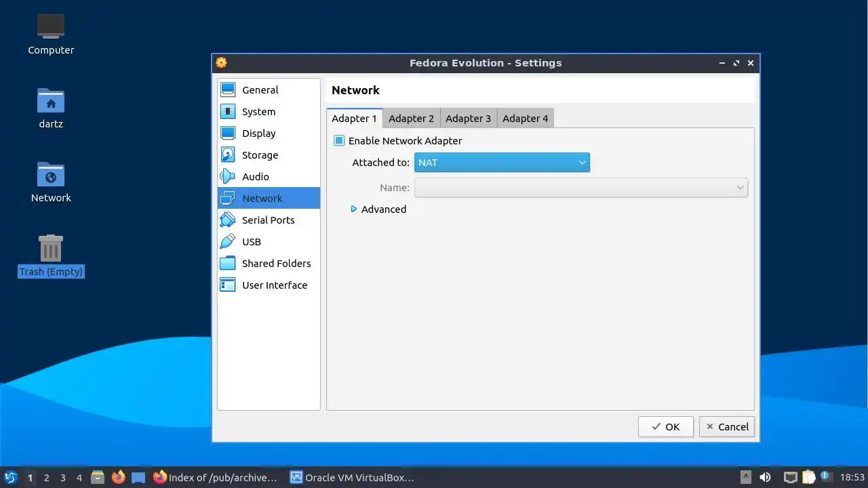Switch to the Firefox Index of /pub/archive window

[217, 478]
